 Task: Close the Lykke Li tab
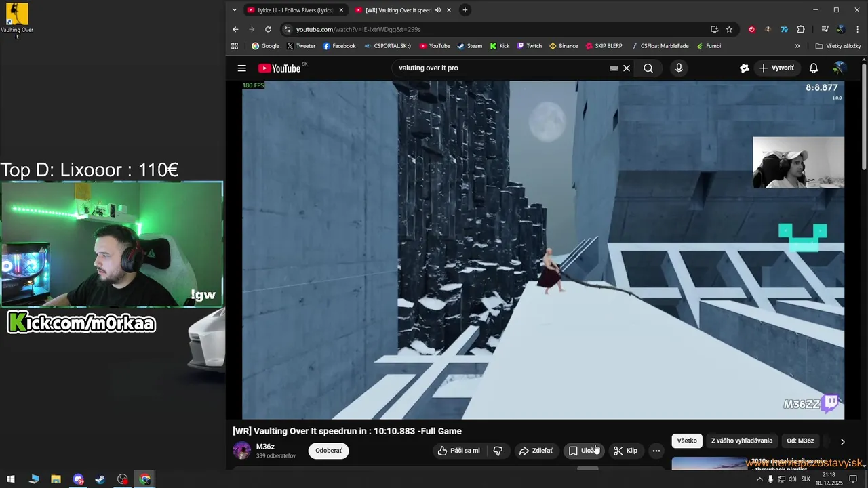[x=340, y=10]
